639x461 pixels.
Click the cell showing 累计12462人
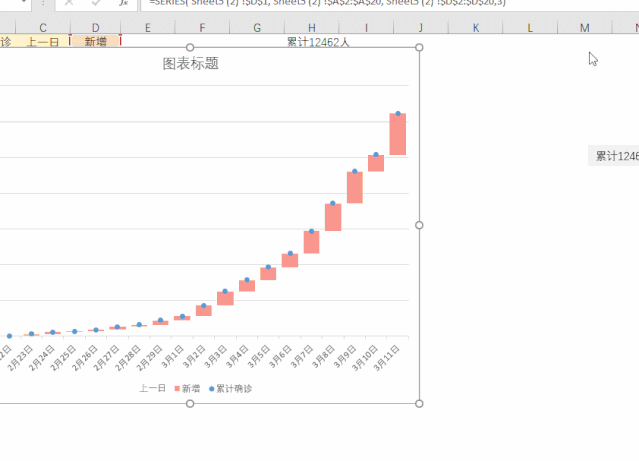(311, 41)
